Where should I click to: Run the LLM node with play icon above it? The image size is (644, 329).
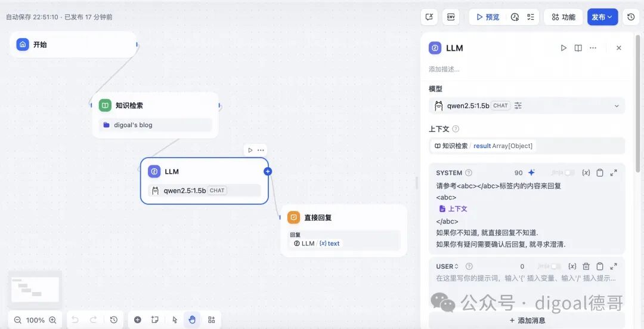click(x=250, y=150)
